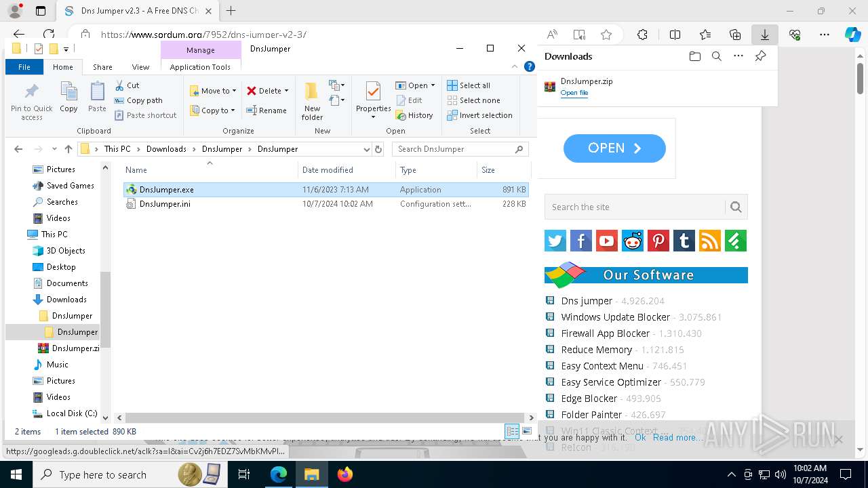Switch to the Share ribbon tab

point(102,67)
